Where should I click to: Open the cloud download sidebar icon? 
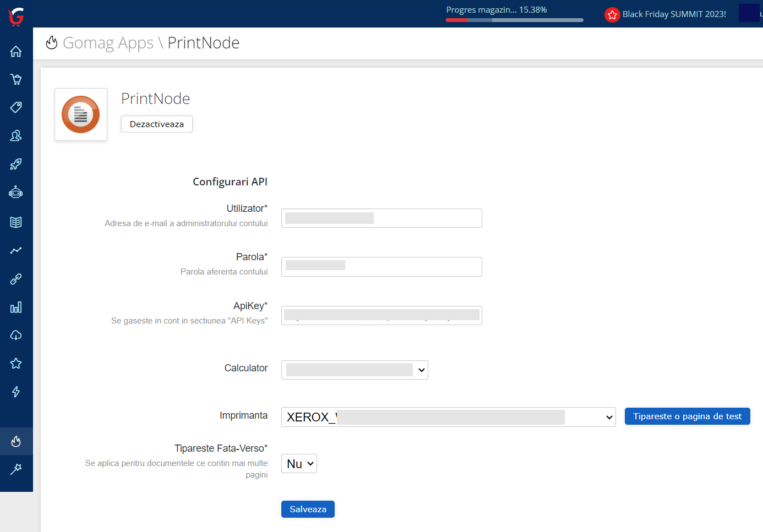click(x=16, y=335)
